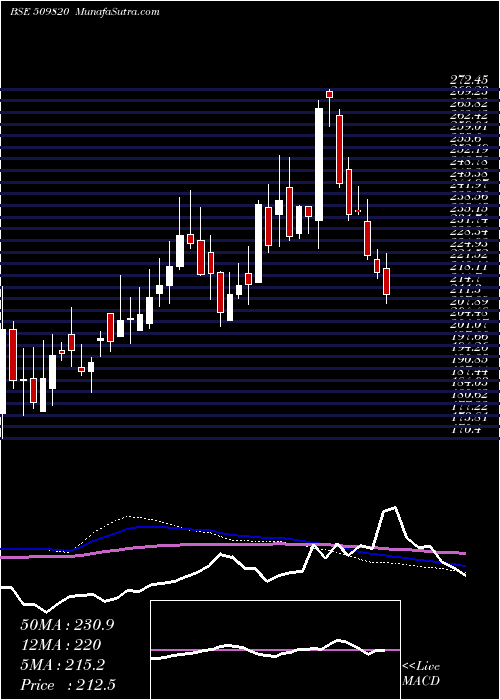Click the MunafaSutra.com title text

[x=118, y=12]
